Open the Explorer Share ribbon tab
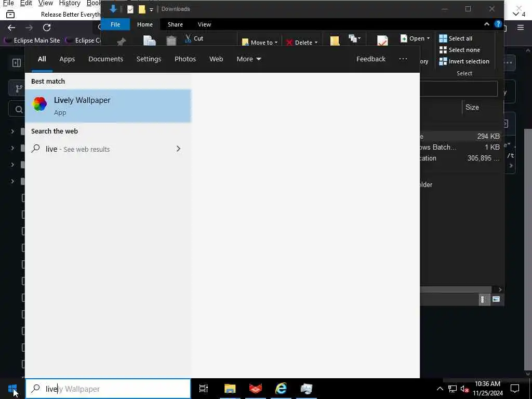The width and height of the screenshot is (532, 399). pos(175,24)
